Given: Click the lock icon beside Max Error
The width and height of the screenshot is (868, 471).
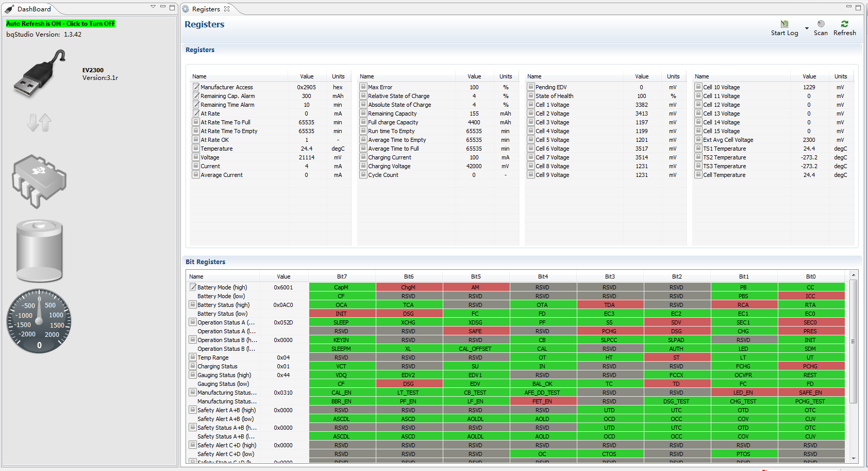Looking at the screenshot, I should click(363, 87).
